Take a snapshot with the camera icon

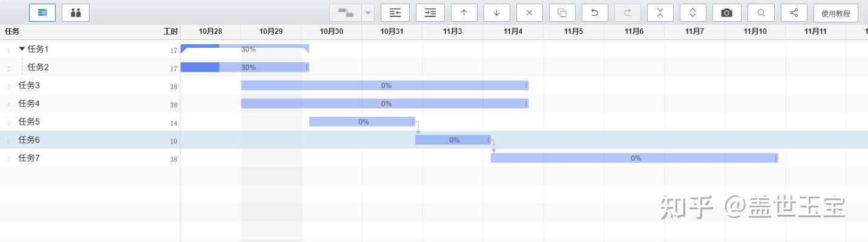(x=727, y=13)
